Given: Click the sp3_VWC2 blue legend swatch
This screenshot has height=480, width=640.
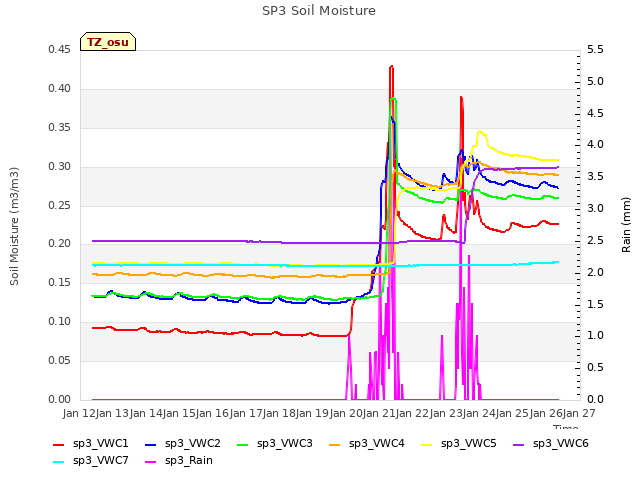Looking at the screenshot, I should pyautogui.click(x=151, y=444).
